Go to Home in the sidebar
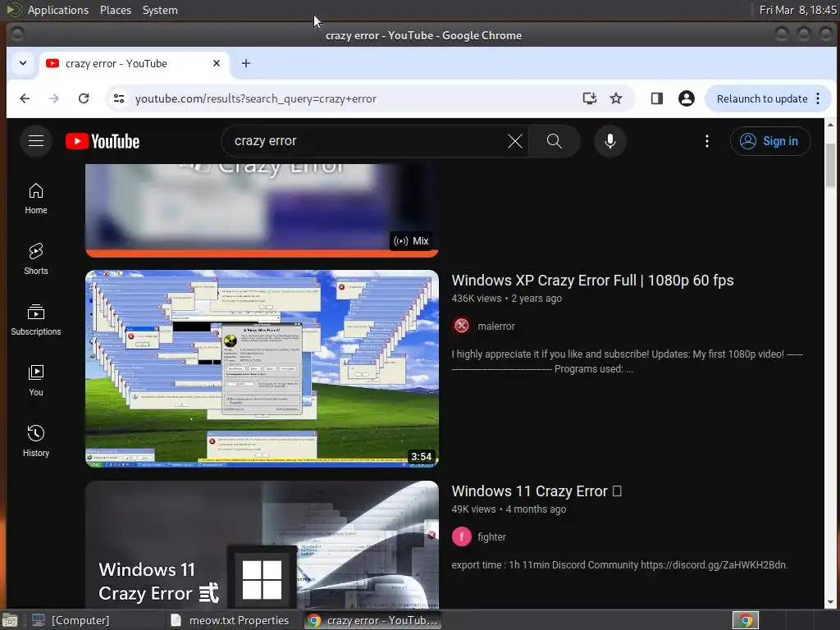840x630 pixels. click(x=36, y=199)
